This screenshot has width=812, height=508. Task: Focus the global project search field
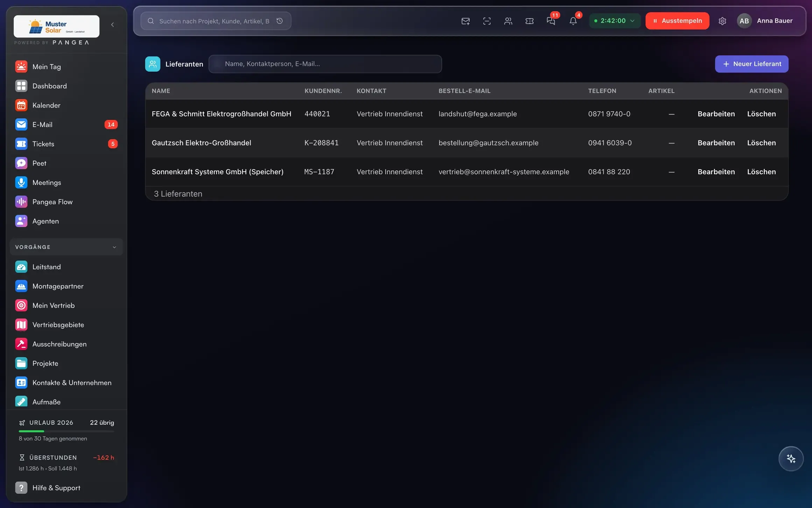(216, 21)
